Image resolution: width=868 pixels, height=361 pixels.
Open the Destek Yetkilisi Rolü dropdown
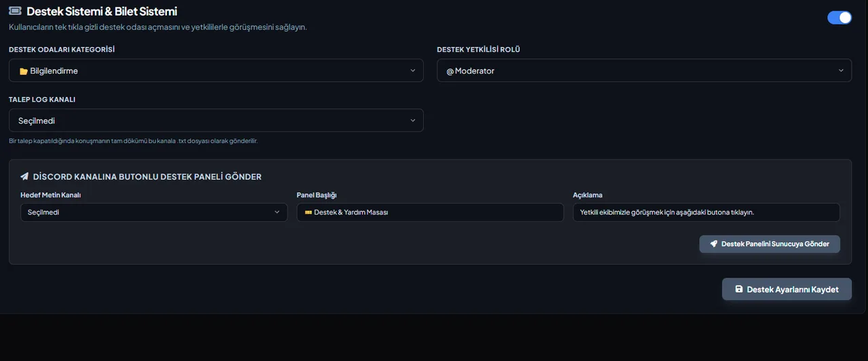click(644, 71)
